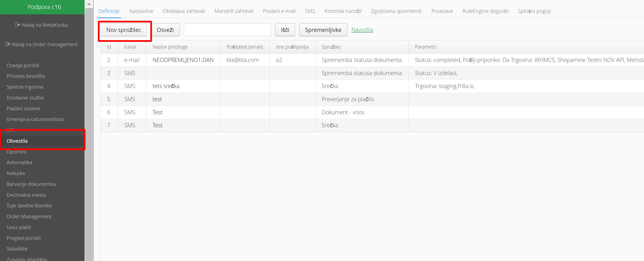Select Obvestila in the sidebar

tap(17, 141)
